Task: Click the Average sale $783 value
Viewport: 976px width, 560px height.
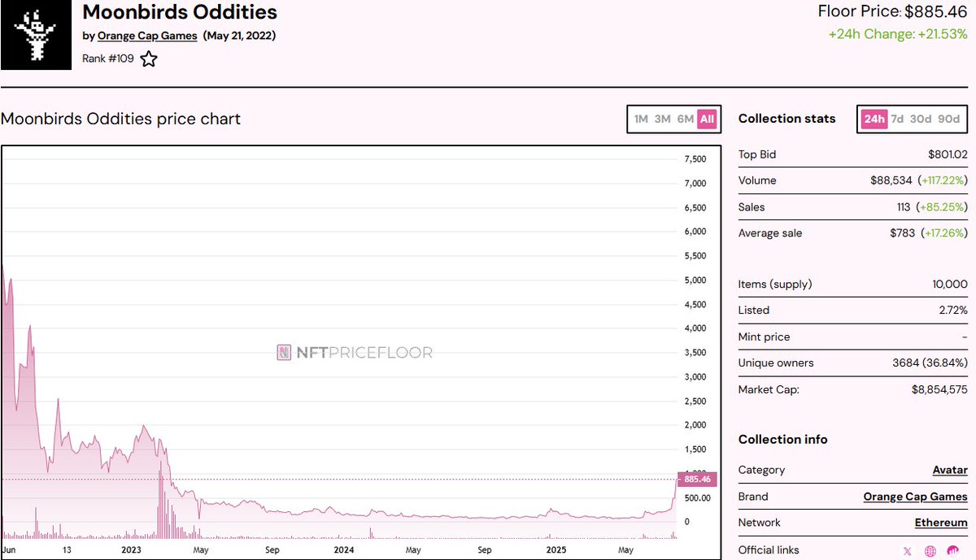Action: (x=903, y=232)
